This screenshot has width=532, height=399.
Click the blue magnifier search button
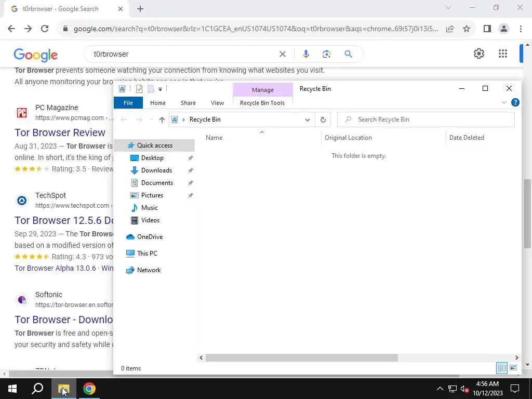tap(348, 54)
